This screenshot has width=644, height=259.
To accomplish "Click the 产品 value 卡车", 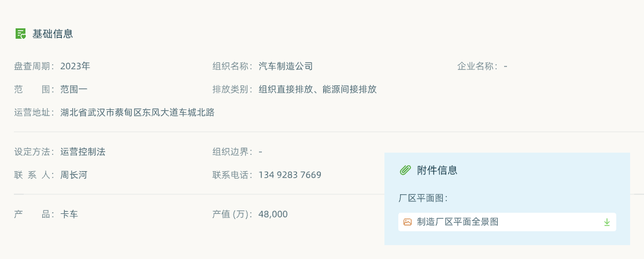I will pos(69,214).
